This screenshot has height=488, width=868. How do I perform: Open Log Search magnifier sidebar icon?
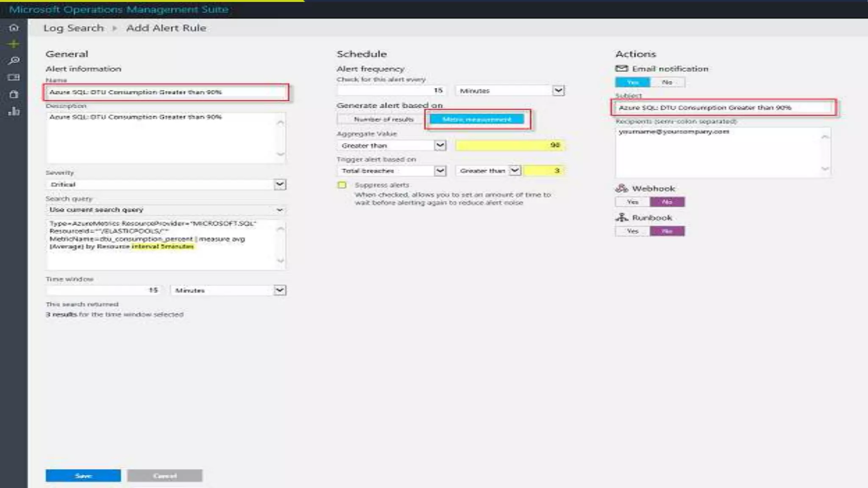[x=14, y=61]
